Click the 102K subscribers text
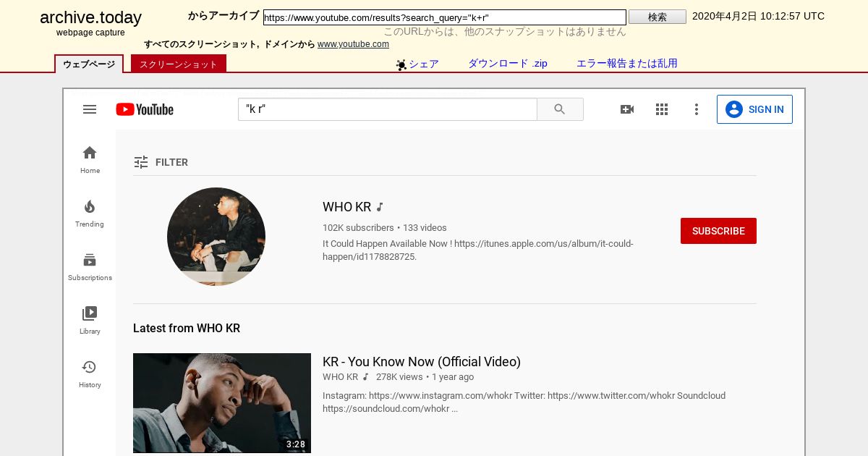The height and width of the screenshot is (456, 868). [x=358, y=227]
